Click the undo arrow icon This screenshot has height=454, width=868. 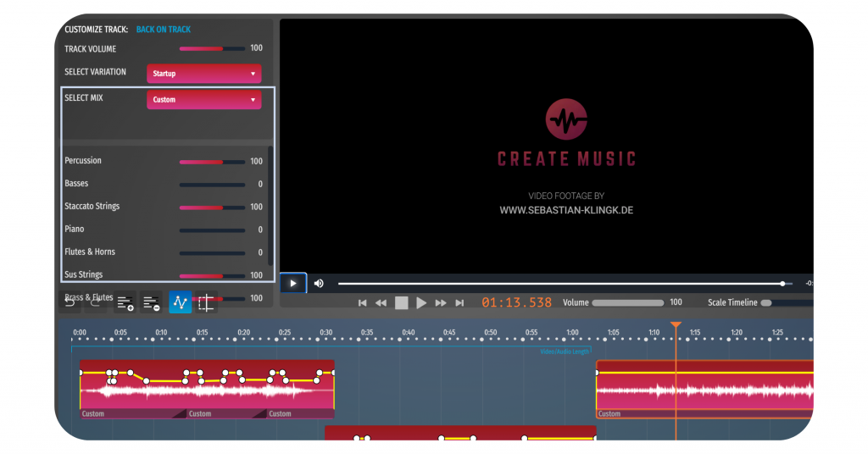pyautogui.click(x=70, y=302)
